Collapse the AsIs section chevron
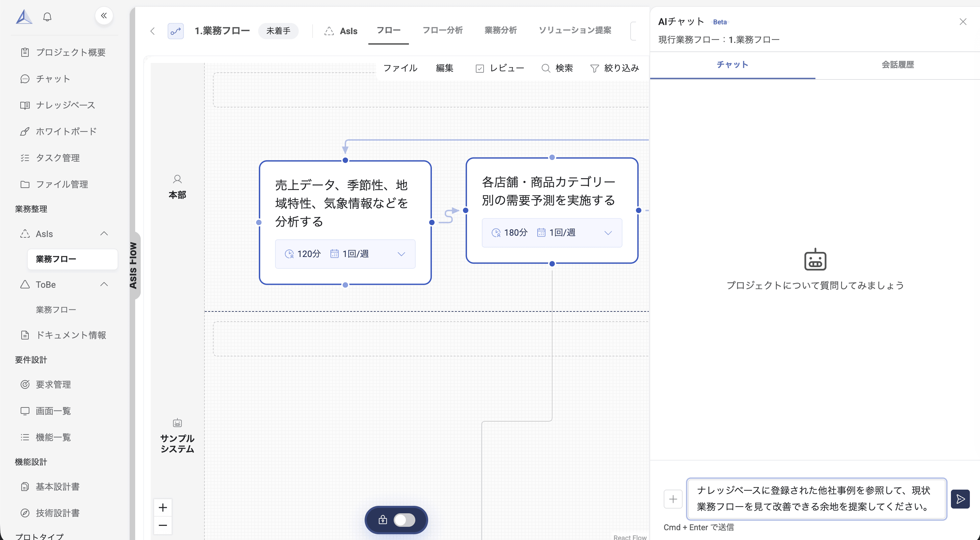This screenshot has width=980, height=540. (x=104, y=234)
